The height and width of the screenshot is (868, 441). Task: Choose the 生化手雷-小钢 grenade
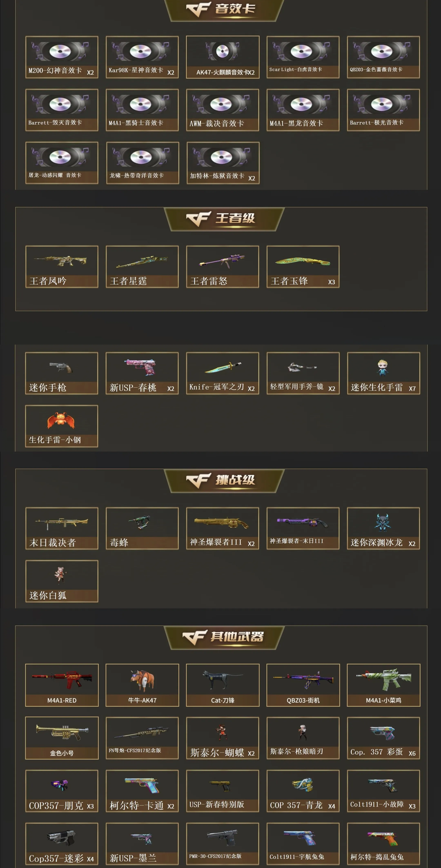(62, 426)
